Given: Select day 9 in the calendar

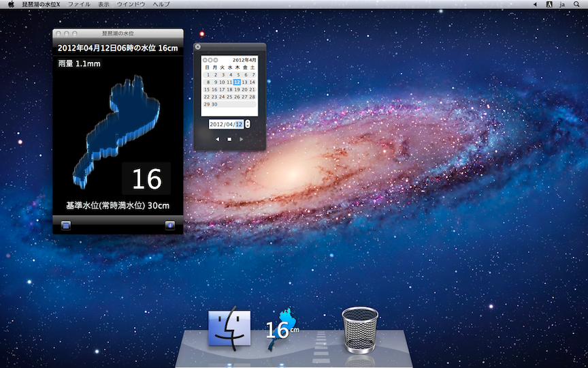Looking at the screenshot, I should 215,82.
